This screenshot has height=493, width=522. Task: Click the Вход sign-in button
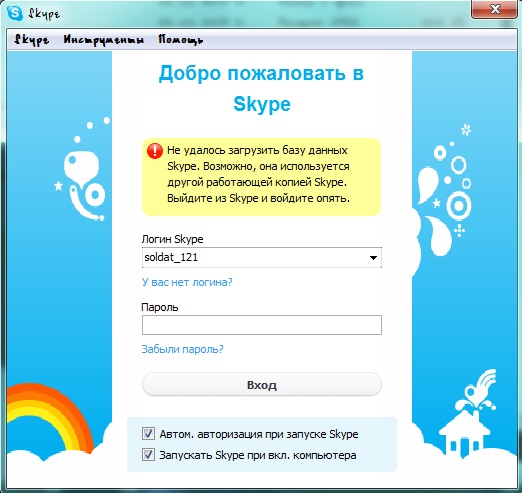click(x=262, y=385)
